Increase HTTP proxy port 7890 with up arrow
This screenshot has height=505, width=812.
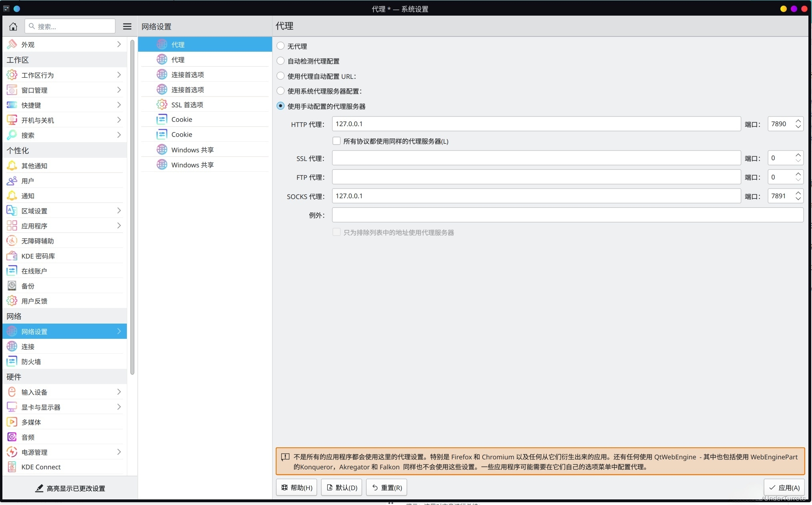pos(798,121)
